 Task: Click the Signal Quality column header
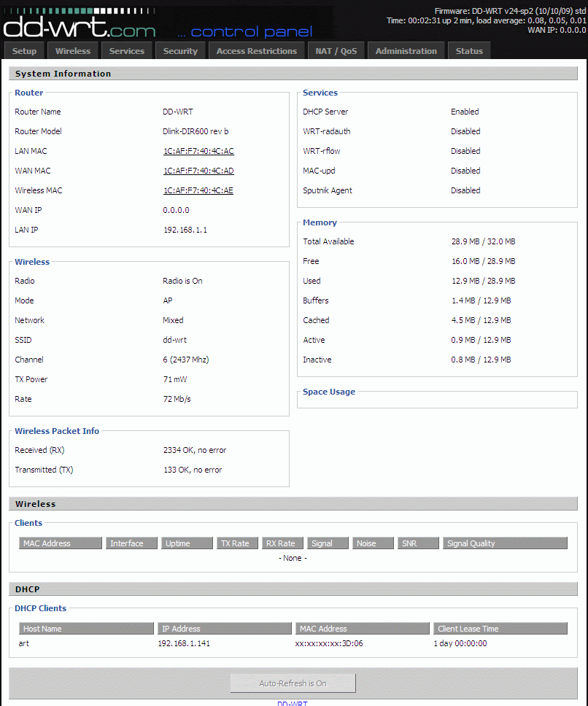(505, 543)
